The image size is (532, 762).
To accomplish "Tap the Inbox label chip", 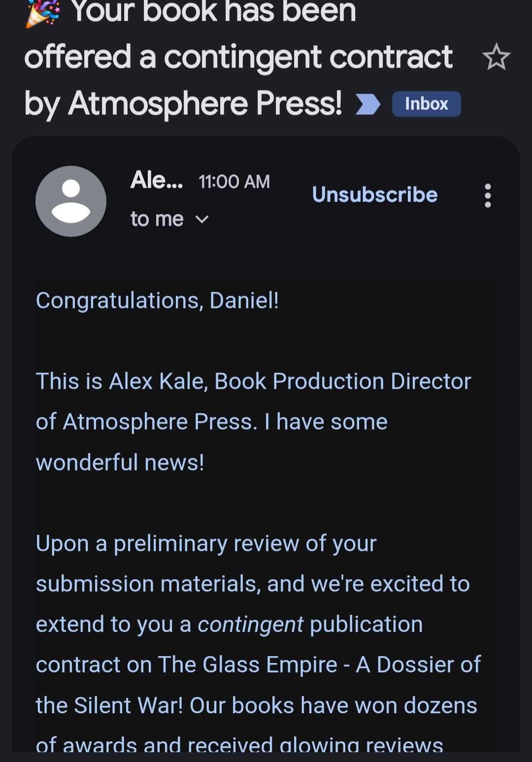I will pyautogui.click(x=426, y=104).
